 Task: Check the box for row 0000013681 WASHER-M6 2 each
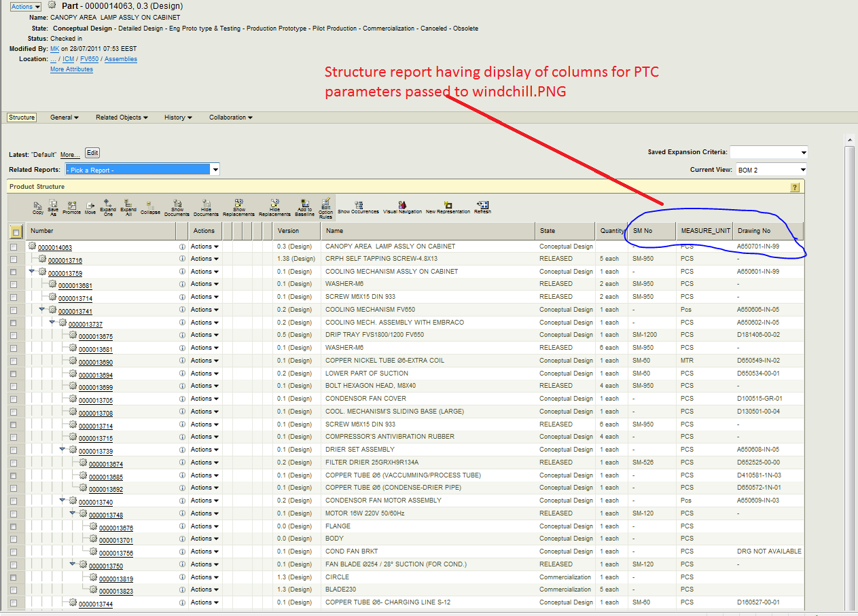14,285
